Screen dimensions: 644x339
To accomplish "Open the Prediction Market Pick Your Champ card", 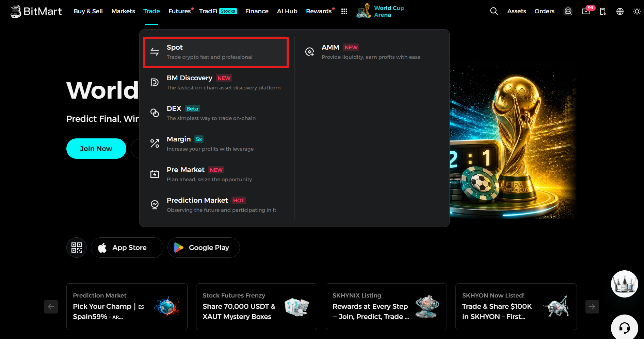I will coord(127,307).
